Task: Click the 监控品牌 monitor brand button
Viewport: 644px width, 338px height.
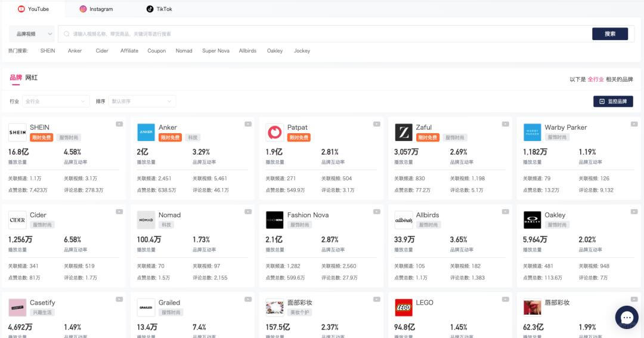Action: click(x=613, y=101)
